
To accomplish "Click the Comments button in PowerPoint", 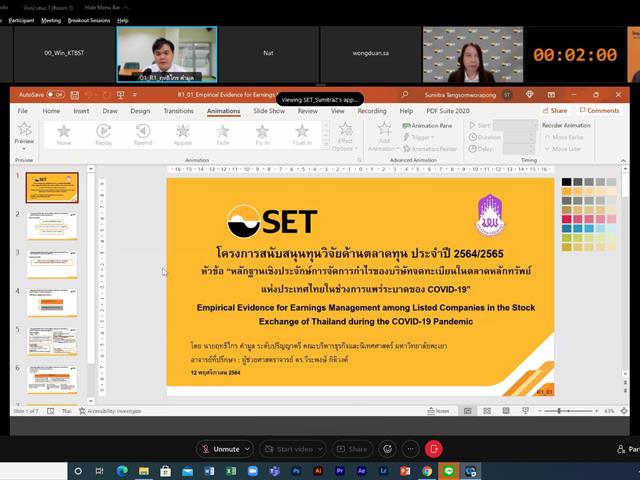I will click(x=600, y=111).
